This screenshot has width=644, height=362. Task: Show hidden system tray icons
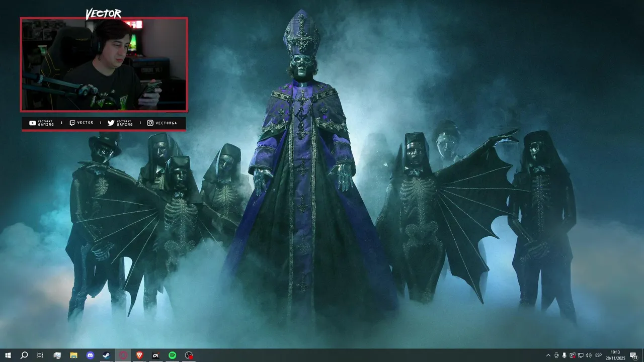tap(548, 355)
